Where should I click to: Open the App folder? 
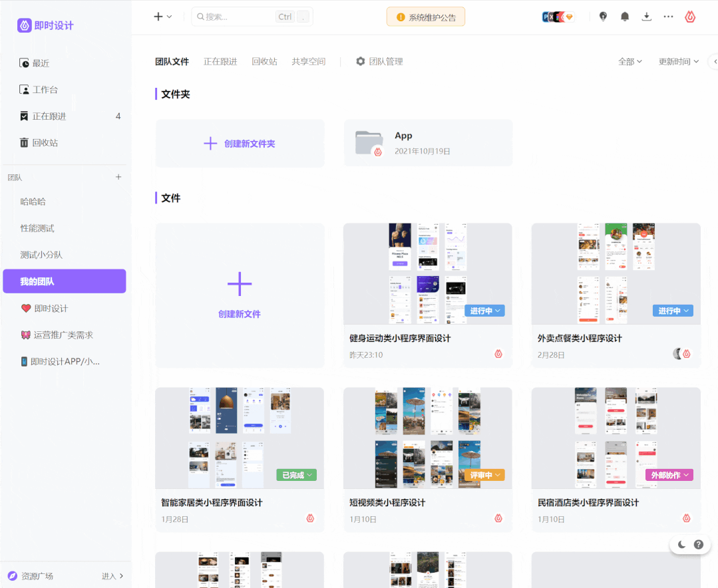click(428, 143)
